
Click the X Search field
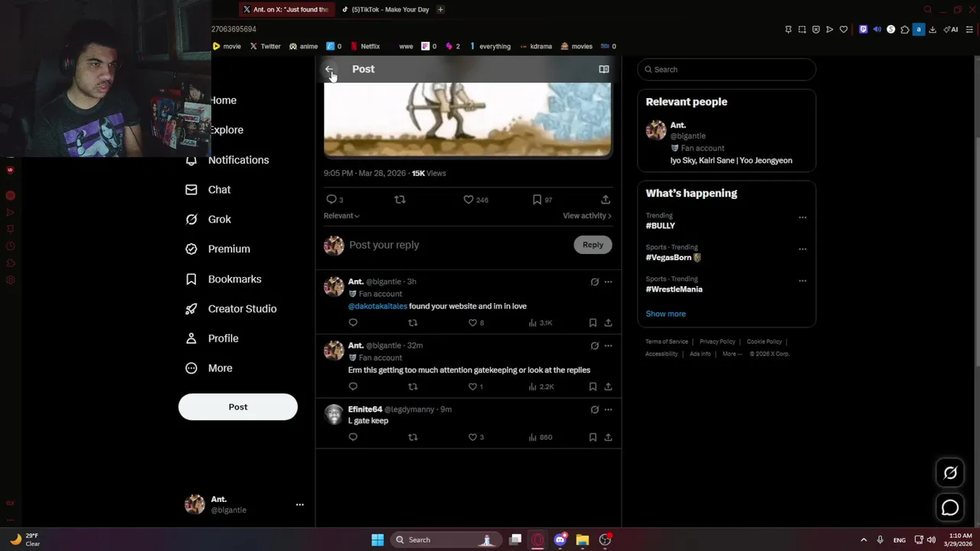tap(727, 70)
